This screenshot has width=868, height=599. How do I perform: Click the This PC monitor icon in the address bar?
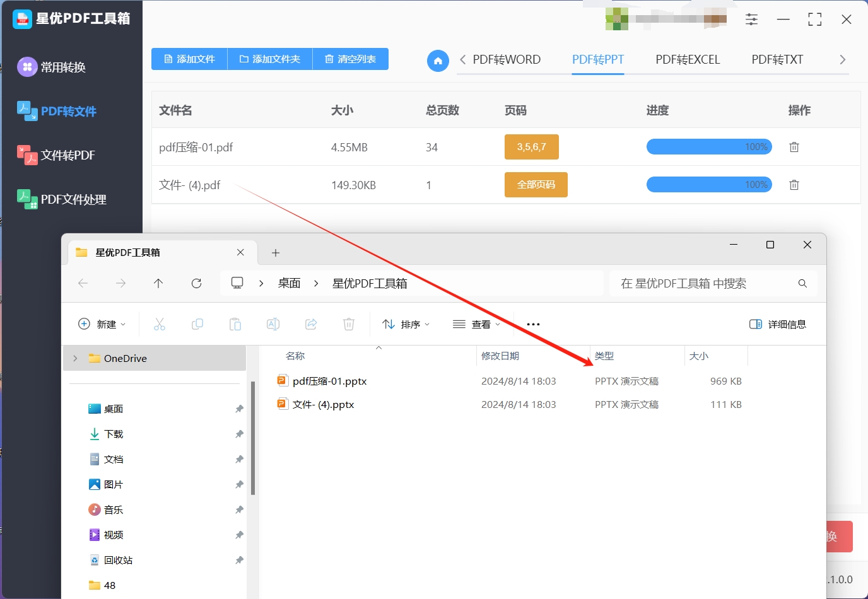237,283
